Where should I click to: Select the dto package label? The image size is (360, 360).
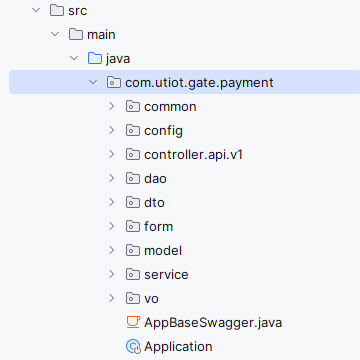(154, 203)
